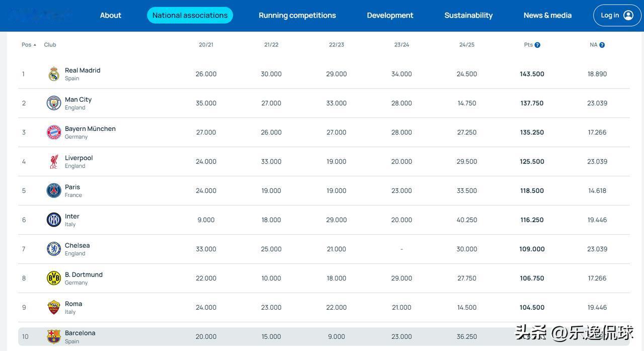Sort the table by Pos column
Image resolution: width=644 pixels, height=351 pixels.
tap(29, 45)
